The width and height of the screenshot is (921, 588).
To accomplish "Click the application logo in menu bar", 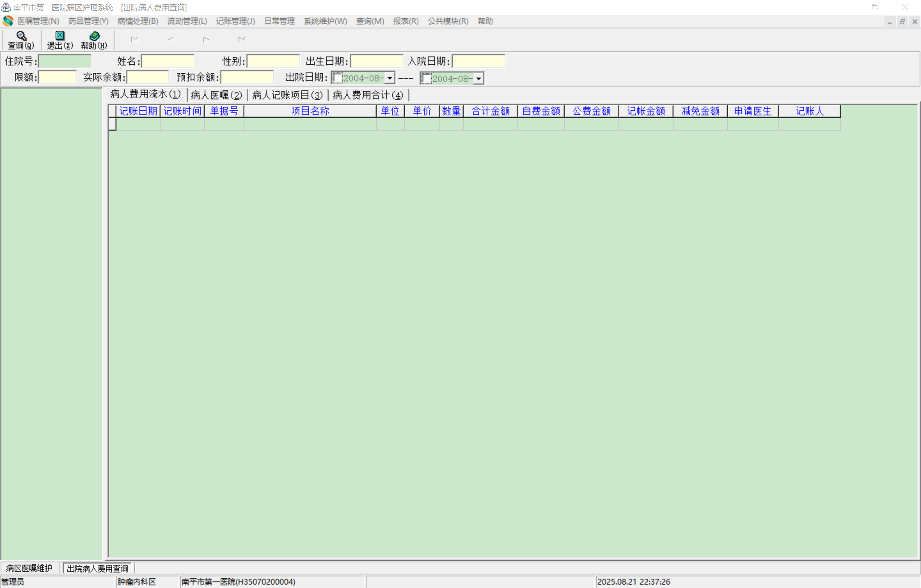I will pyautogui.click(x=8, y=21).
